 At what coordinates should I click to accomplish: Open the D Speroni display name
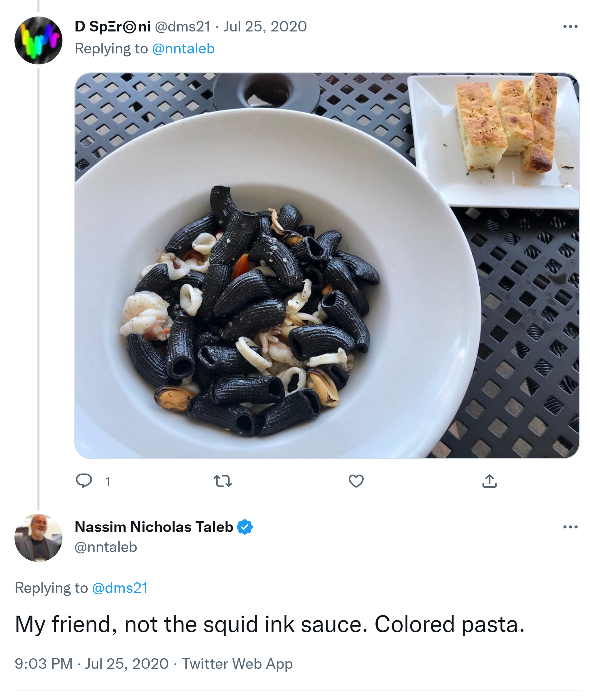(112, 27)
